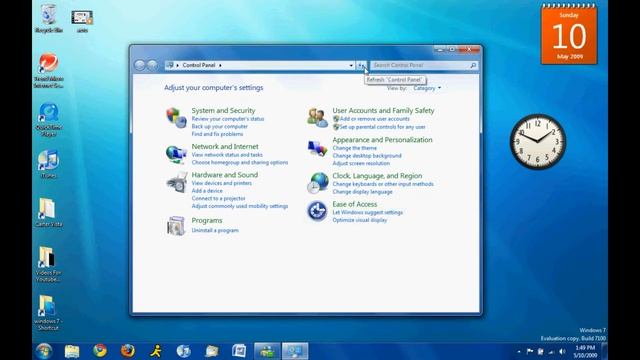Open Windows Explorer from the taskbar

point(72,351)
